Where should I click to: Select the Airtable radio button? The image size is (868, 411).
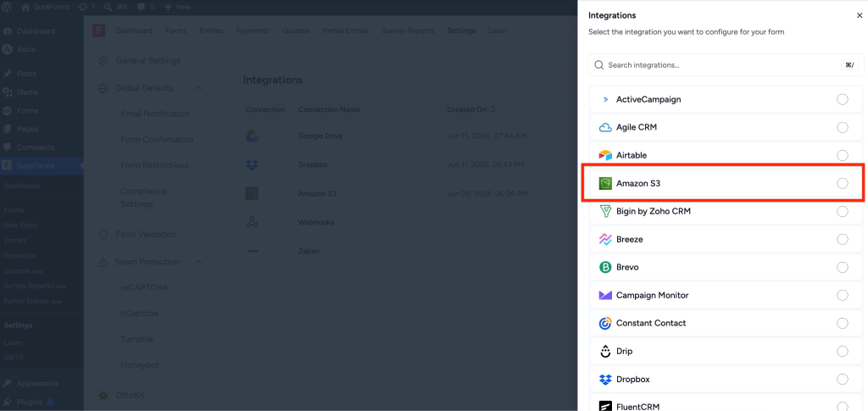coord(842,155)
